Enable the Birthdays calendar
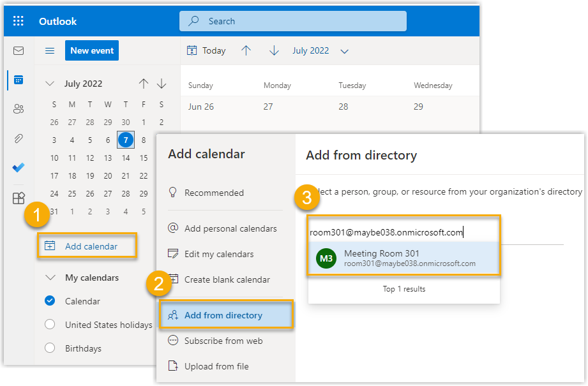 click(x=50, y=348)
